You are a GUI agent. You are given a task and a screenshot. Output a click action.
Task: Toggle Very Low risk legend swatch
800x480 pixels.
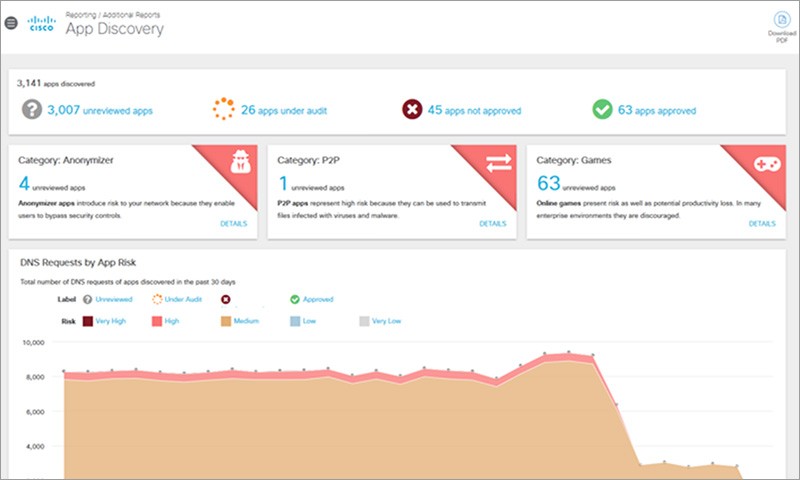click(x=364, y=321)
